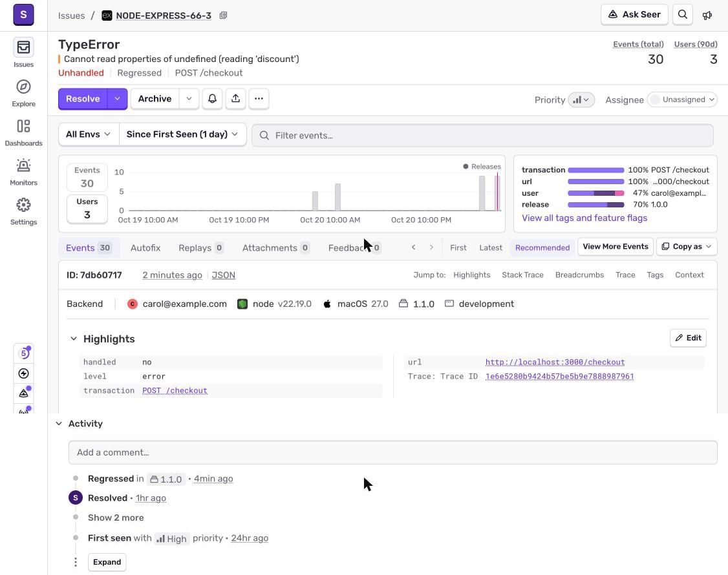Viewport: 728px width, 575px height.
Task: Select the First event option
Action: click(458, 248)
